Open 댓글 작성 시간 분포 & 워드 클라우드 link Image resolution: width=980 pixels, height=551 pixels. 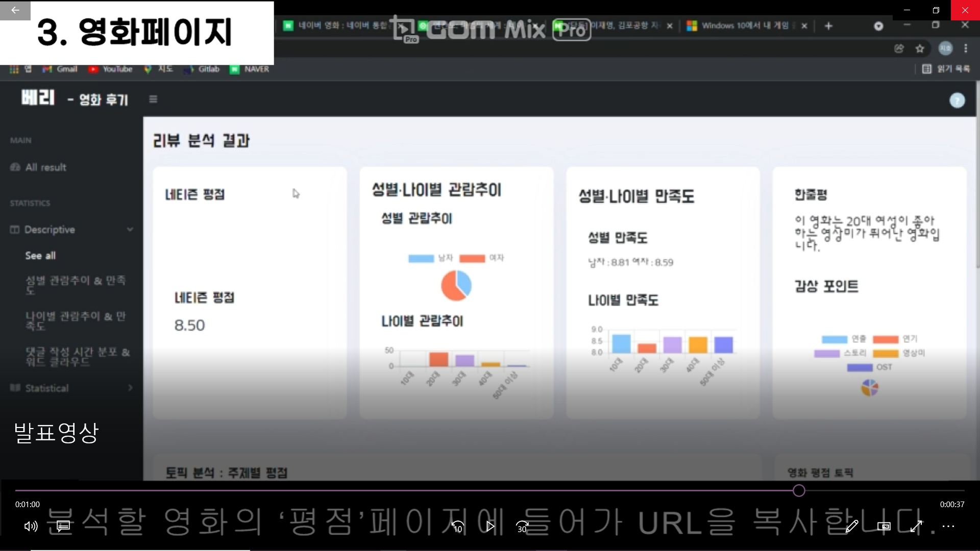pyautogui.click(x=78, y=357)
